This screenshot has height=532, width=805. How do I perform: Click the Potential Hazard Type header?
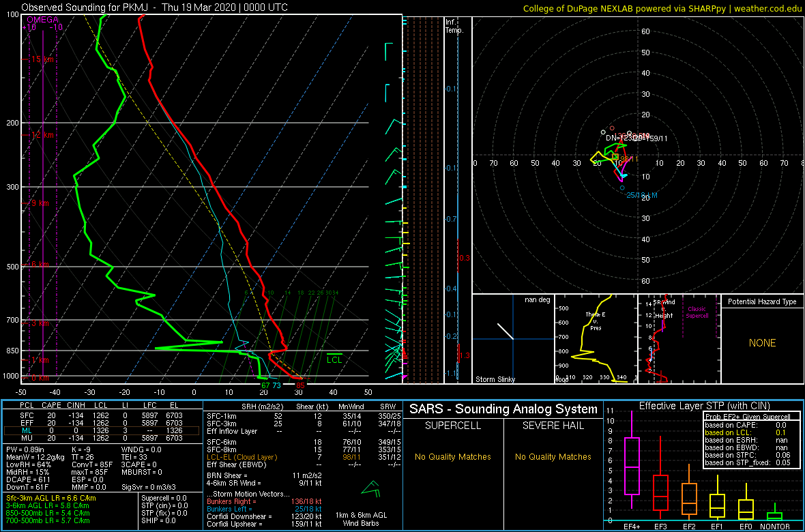coord(762,302)
